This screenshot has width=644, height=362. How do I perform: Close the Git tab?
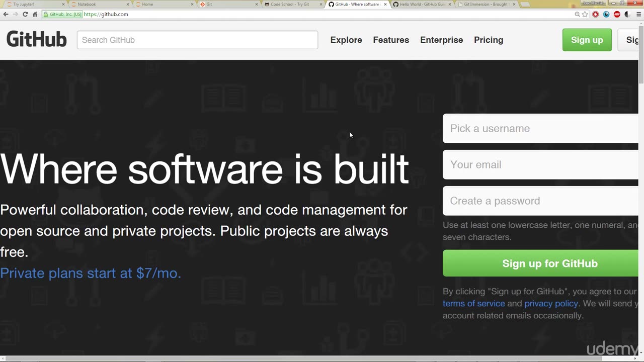pos(257,4)
